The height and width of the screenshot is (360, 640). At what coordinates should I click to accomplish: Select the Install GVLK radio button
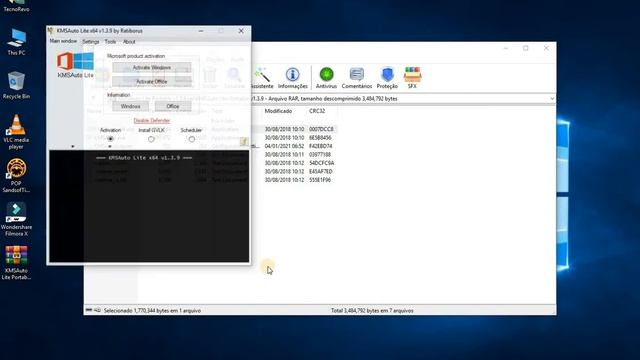pyautogui.click(x=151, y=139)
